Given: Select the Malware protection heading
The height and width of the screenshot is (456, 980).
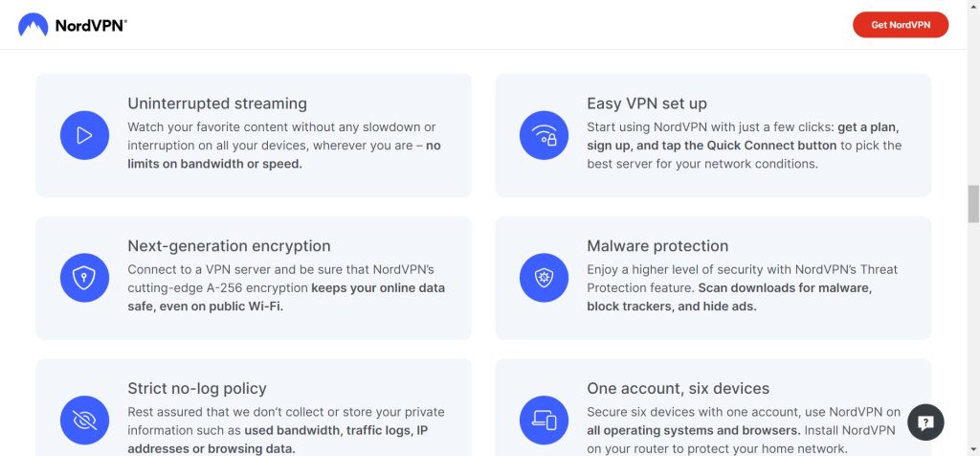Looking at the screenshot, I should 657,246.
